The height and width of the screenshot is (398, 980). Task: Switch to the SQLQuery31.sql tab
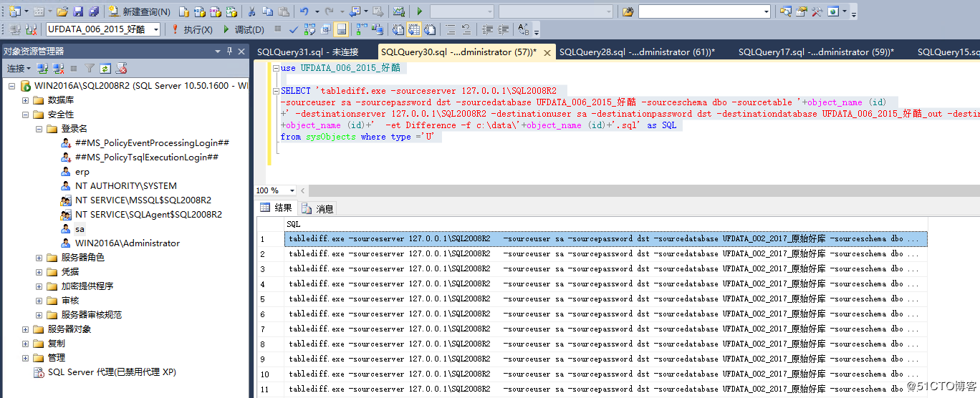[x=307, y=52]
